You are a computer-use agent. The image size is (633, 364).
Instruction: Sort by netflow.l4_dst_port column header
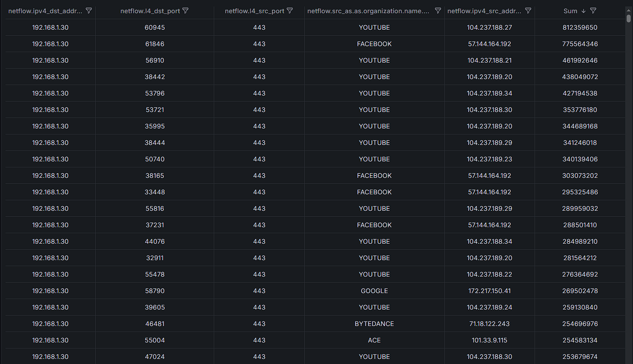pos(150,11)
